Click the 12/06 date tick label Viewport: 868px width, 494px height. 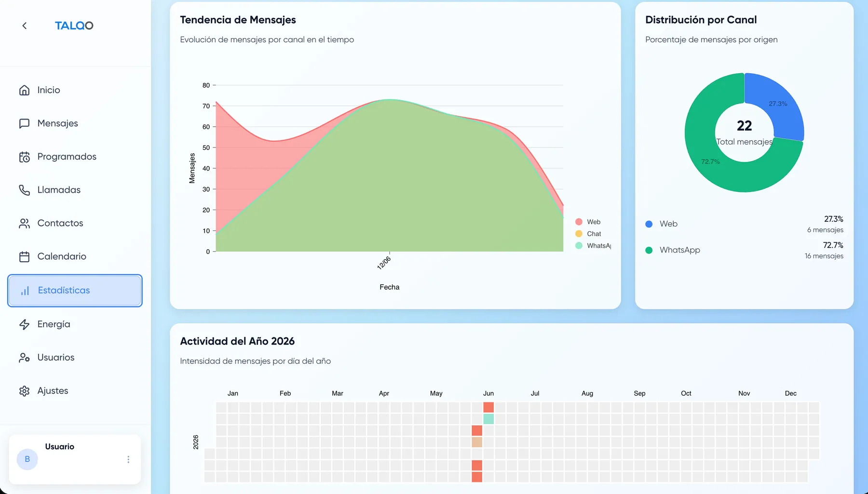(384, 263)
